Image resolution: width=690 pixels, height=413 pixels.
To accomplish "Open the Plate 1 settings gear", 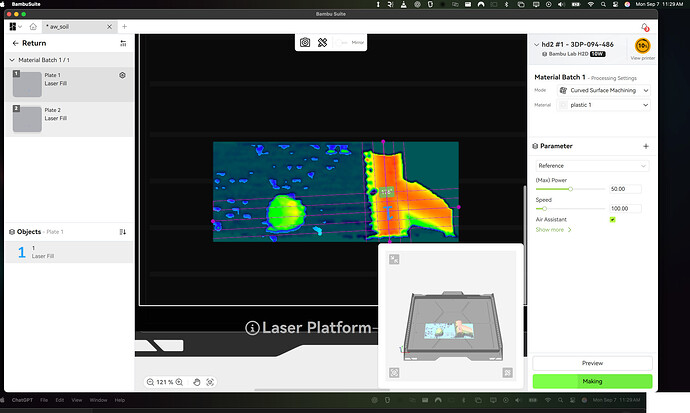I will tap(122, 75).
